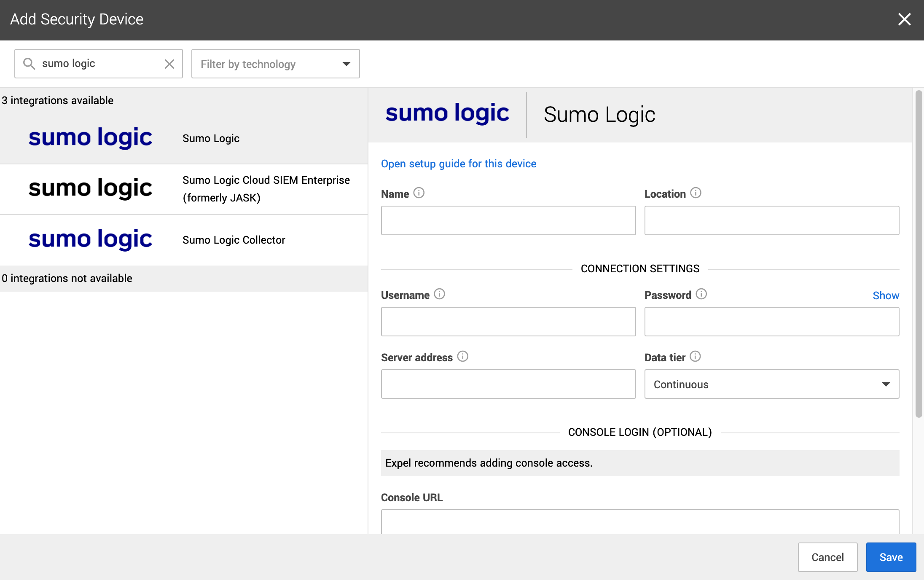Screen dimensions: 924x580
Task: Select the Sumo Logic Collector integration
Action: coord(183,239)
